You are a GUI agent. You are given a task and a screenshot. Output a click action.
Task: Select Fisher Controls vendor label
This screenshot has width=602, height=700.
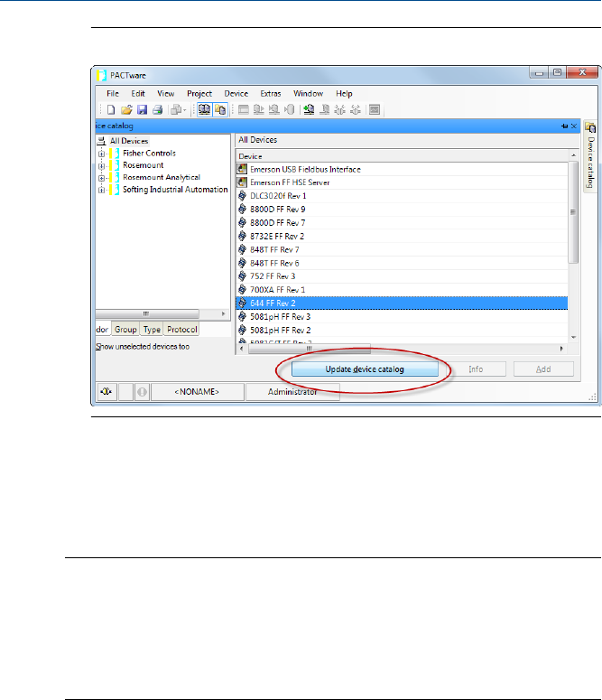150,154
